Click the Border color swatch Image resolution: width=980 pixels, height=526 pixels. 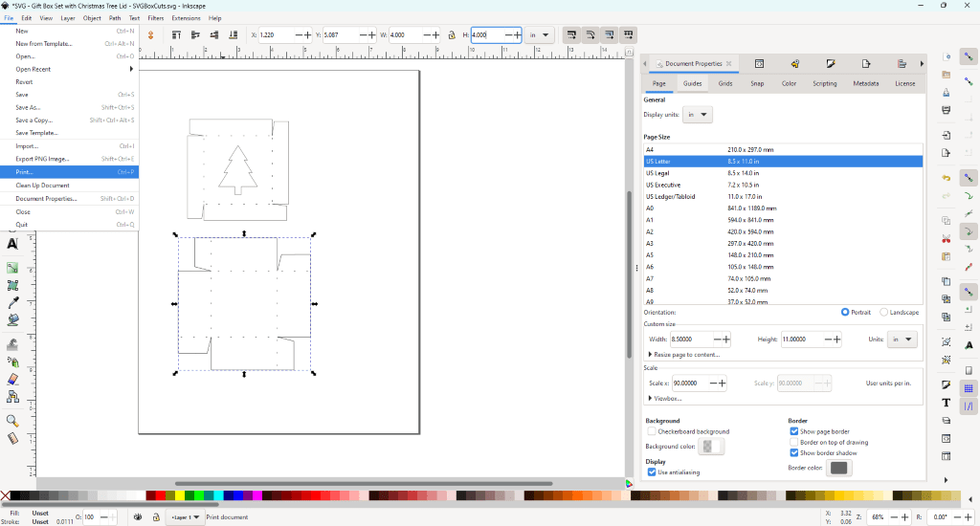pyautogui.click(x=838, y=468)
